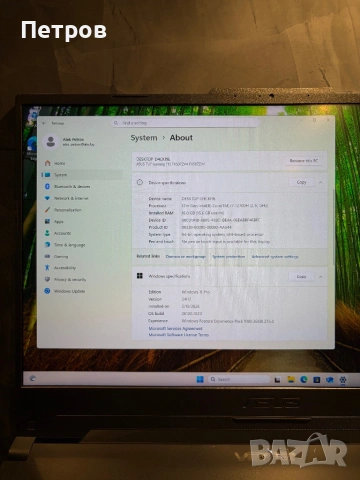Click the Experience value text
The image size is (360, 480).
coord(228,321)
